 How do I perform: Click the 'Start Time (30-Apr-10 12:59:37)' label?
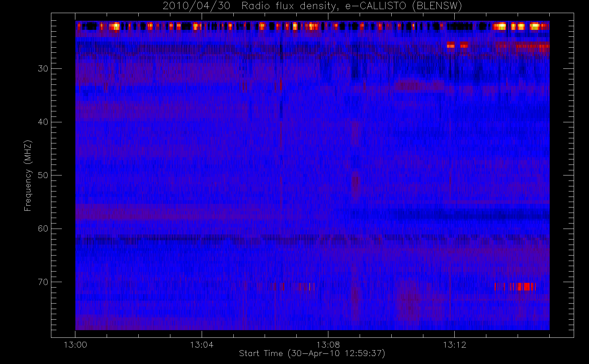pyautogui.click(x=312, y=353)
